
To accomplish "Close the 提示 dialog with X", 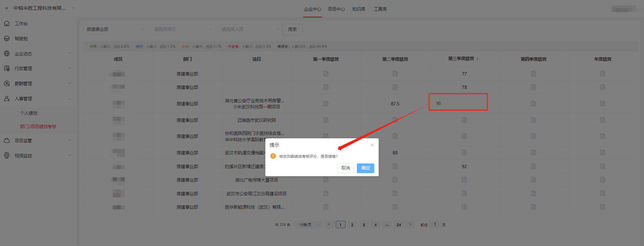I will [x=372, y=145].
